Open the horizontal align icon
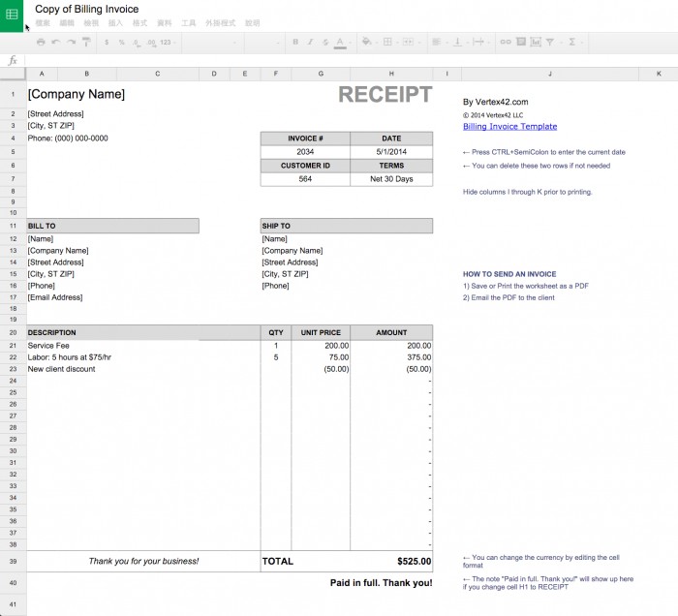Screen dimensions: 678x616 [x=436, y=42]
